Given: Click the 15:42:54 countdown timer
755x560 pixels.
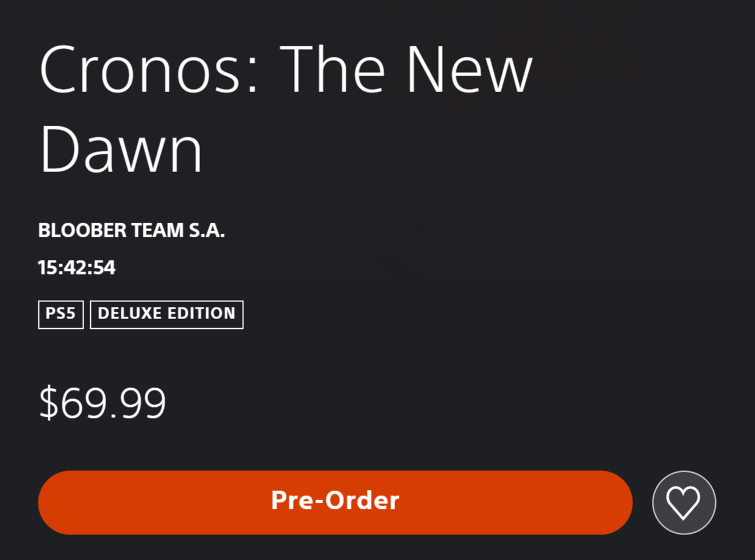Looking at the screenshot, I should (77, 268).
